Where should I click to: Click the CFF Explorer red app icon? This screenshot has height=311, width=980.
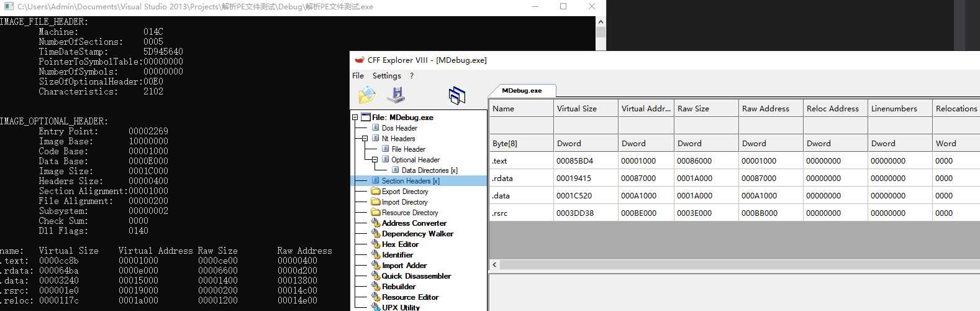(x=359, y=60)
